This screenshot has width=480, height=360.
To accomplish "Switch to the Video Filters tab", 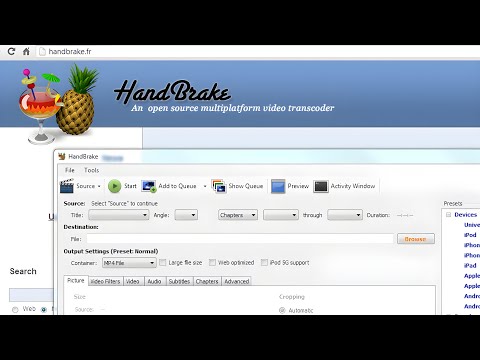I will pos(106,281).
